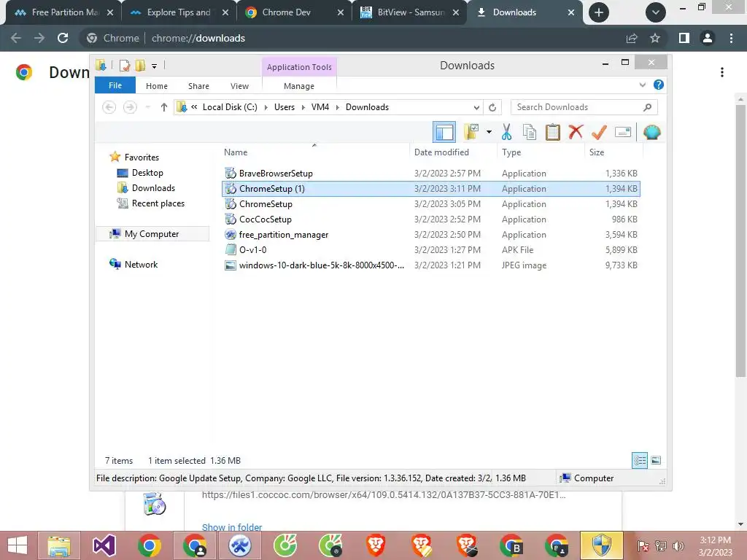Click the Up arrow in Explorer navigation
The image size is (747, 560).
point(164,107)
